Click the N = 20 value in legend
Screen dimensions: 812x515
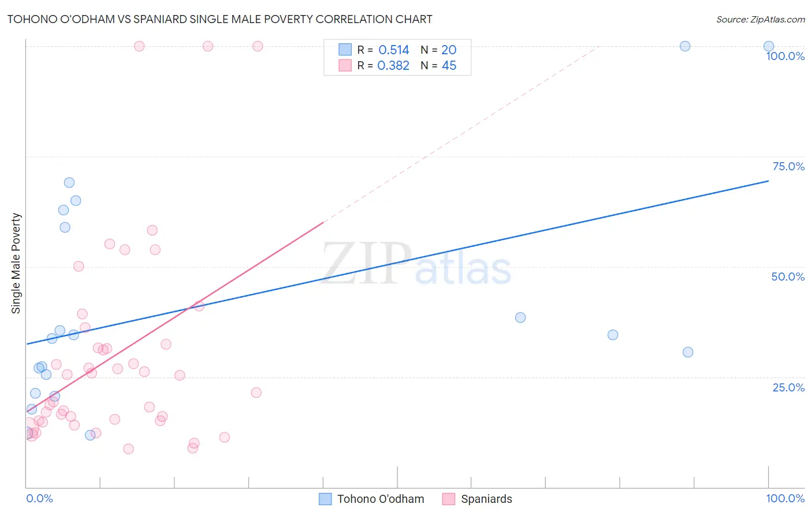click(x=438, y=50)
